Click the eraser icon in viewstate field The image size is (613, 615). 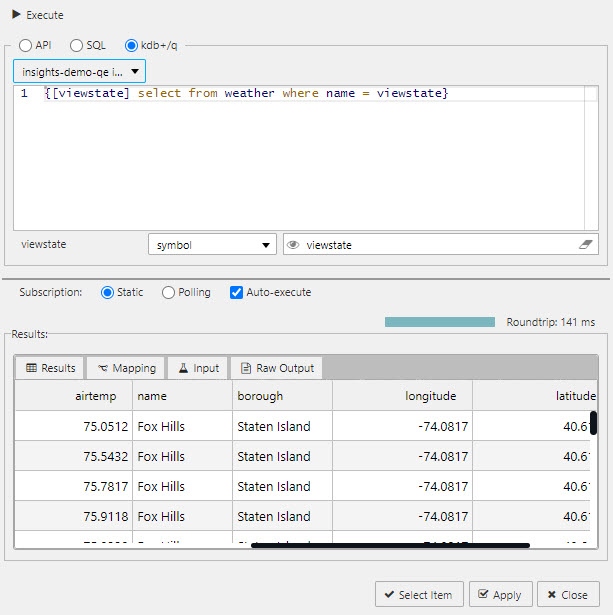pyautogui.click(x=587, y=245)
